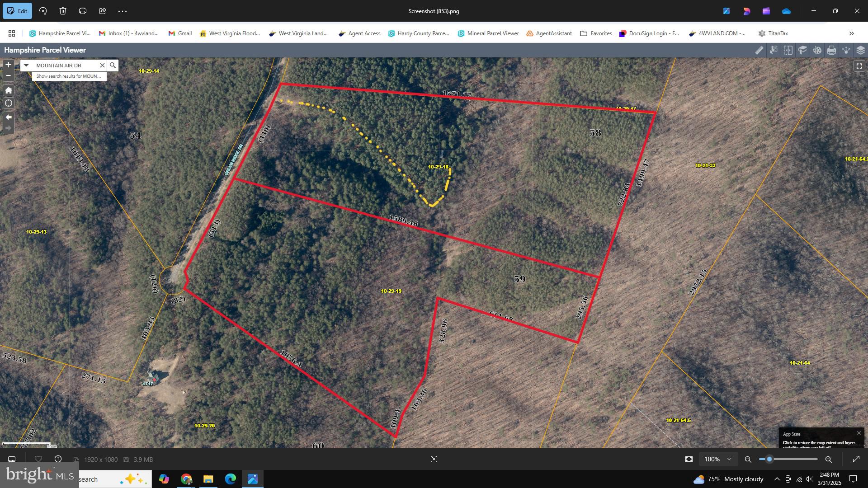Image resolution: width=868 pixels, height=488 pixels.
Task: Toggle filmstrip view in Photos
Action: point(12,459)
